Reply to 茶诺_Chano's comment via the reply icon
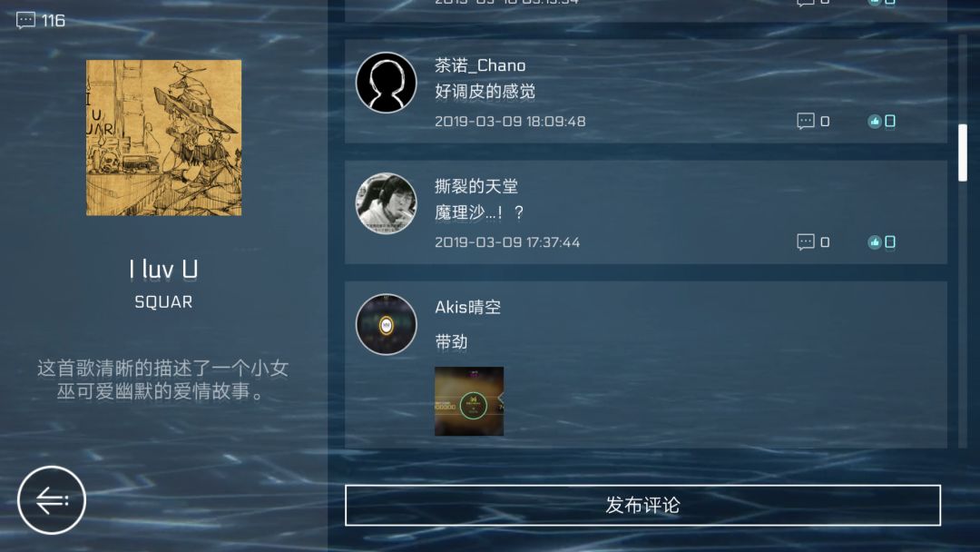The image size is (980, 552). pyautogui.click(x=806, y=121)
